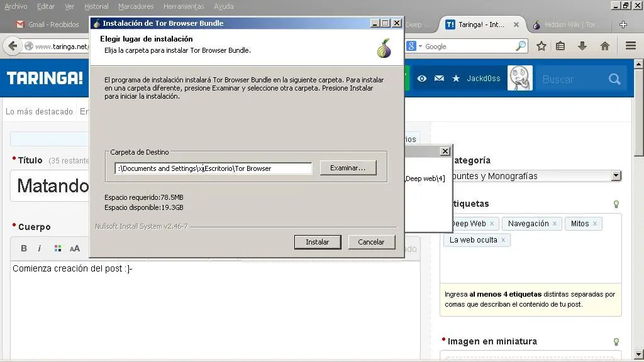Click the browser home icon
This screenshot has width=644, height=362.
click(x=604, y=46)
